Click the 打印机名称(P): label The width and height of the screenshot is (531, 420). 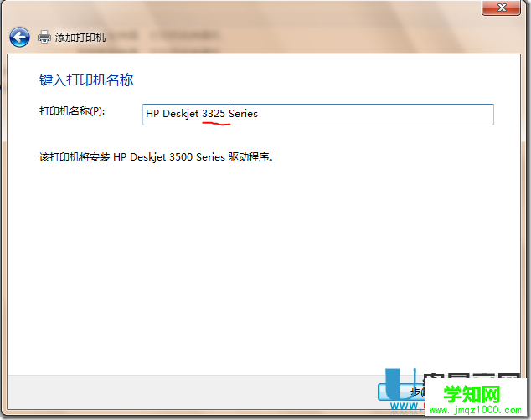(72, 111)
